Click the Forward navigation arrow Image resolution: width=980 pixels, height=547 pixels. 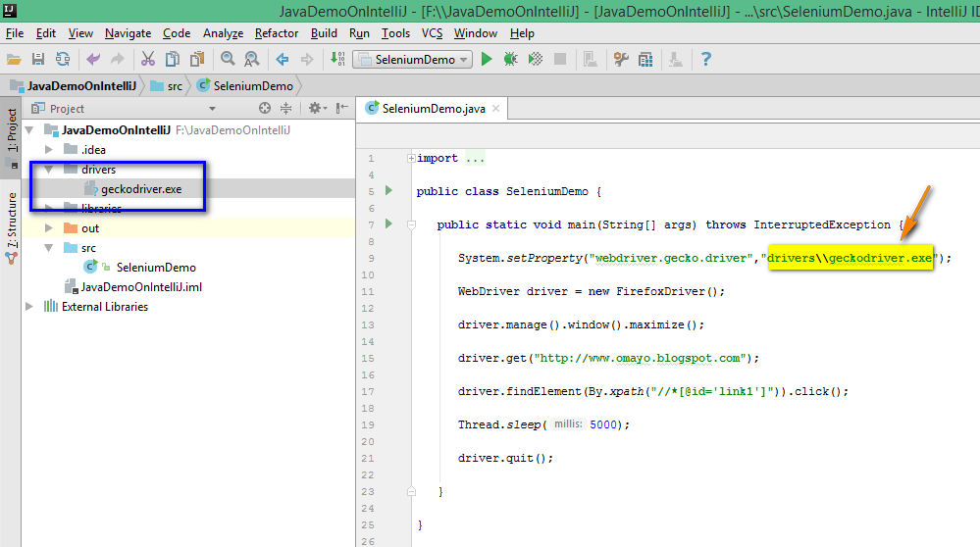[307, 60]
